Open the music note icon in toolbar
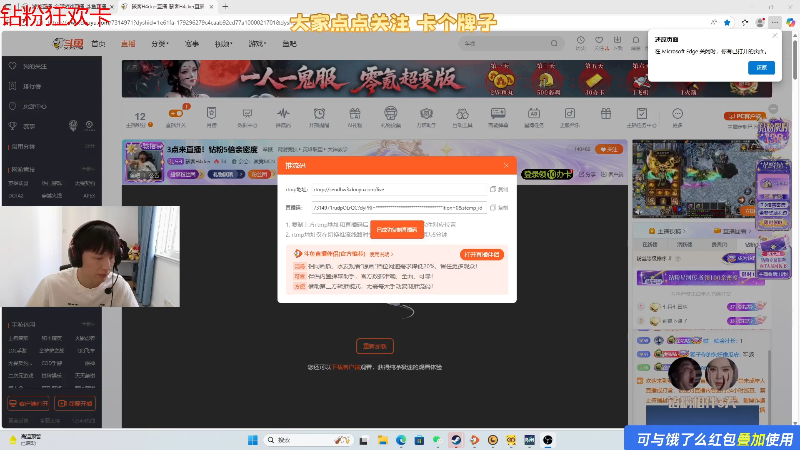This screenshot has width=800, height=450. pyautogui.click(x=569, y=113)
